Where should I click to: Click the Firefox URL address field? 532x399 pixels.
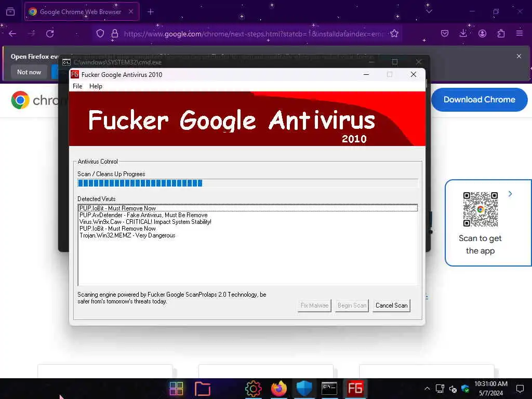[x=255, y=34]
